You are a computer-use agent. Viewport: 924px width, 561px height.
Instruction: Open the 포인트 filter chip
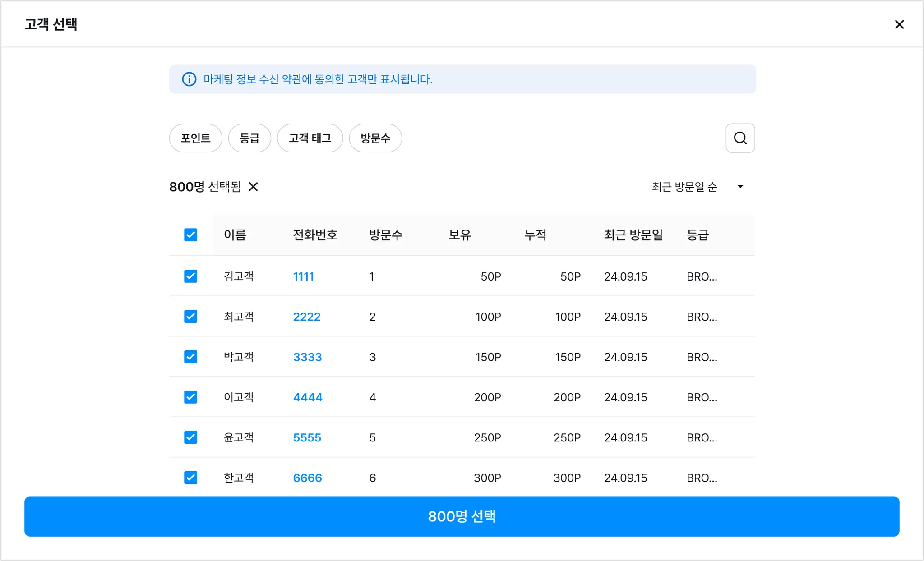195,138
